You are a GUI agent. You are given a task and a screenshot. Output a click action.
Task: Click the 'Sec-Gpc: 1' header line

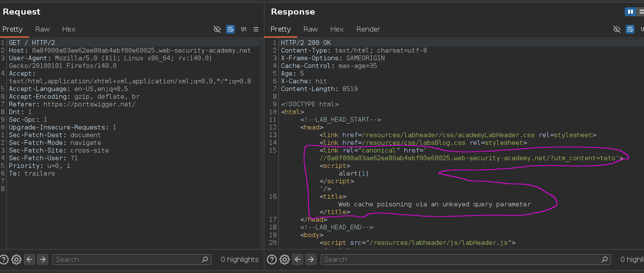click(28, 120)
